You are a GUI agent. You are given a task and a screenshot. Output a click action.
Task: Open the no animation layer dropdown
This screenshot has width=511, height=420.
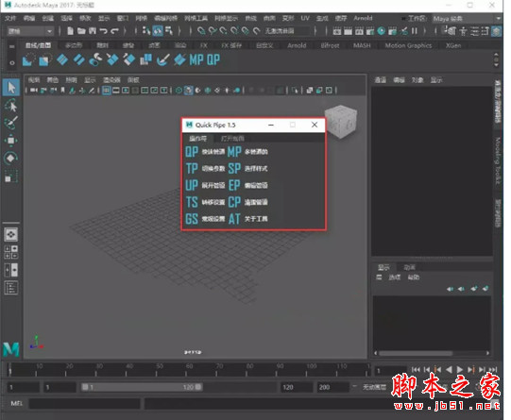[x=374, y=387]
